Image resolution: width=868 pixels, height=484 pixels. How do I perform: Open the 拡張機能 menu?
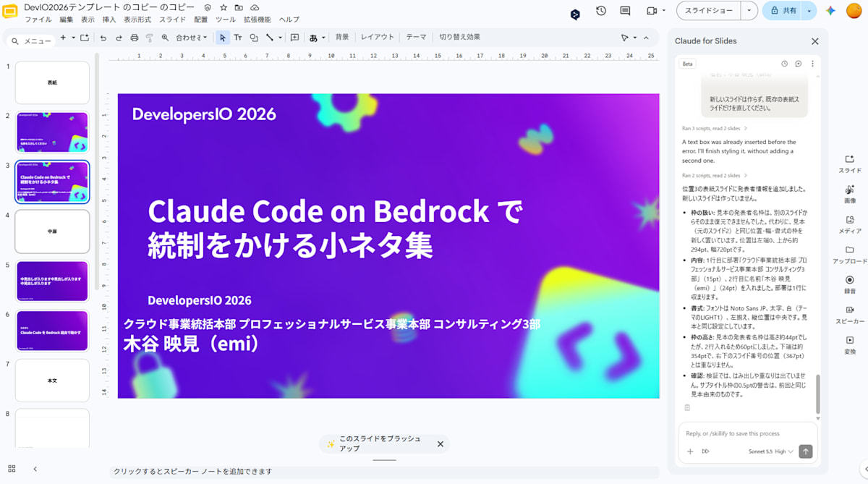click(257, 20)
